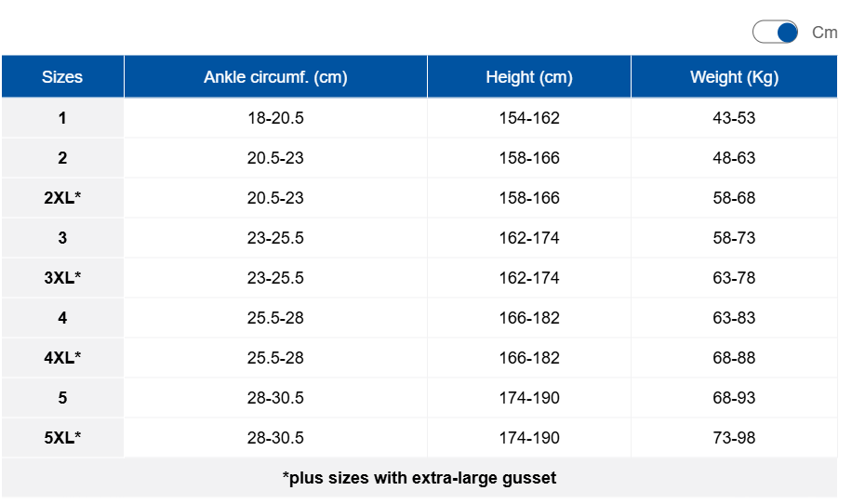
Task: Click the 58-73 weight cell
Action: click(734, 238)
